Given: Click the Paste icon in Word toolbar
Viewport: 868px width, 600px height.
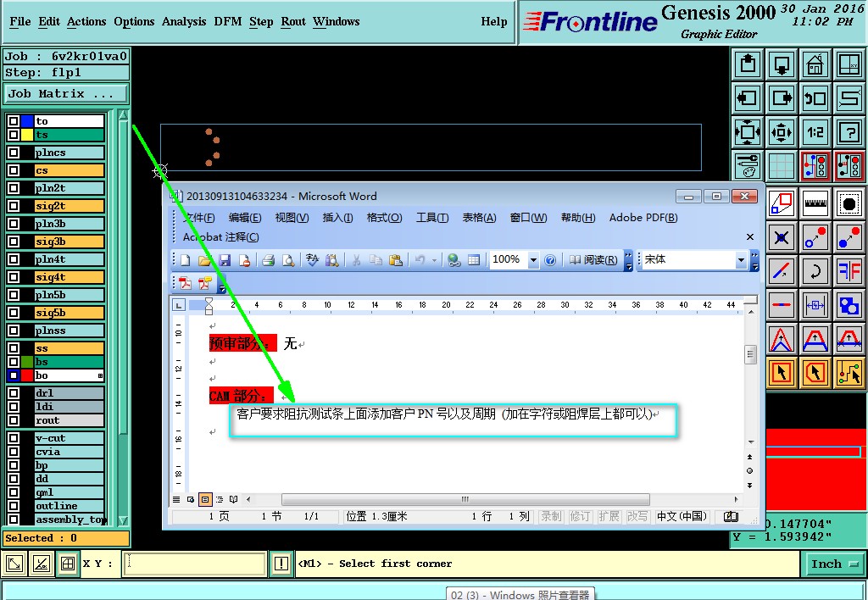Looking at the screenshot, I should tap(395, 259).
